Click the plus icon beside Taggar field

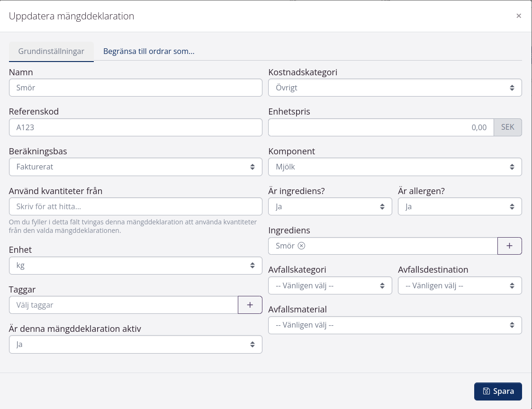coord(250,305)
